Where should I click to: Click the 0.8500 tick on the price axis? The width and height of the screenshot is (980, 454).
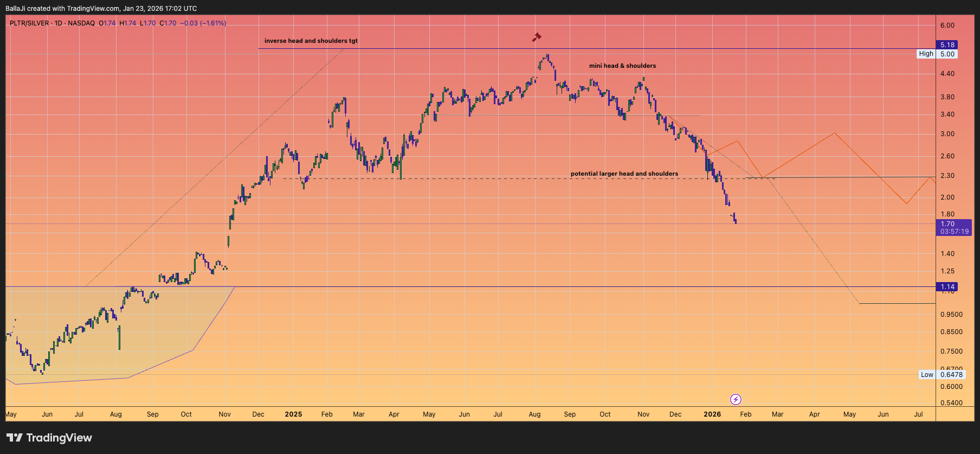[x=951, y=332]
